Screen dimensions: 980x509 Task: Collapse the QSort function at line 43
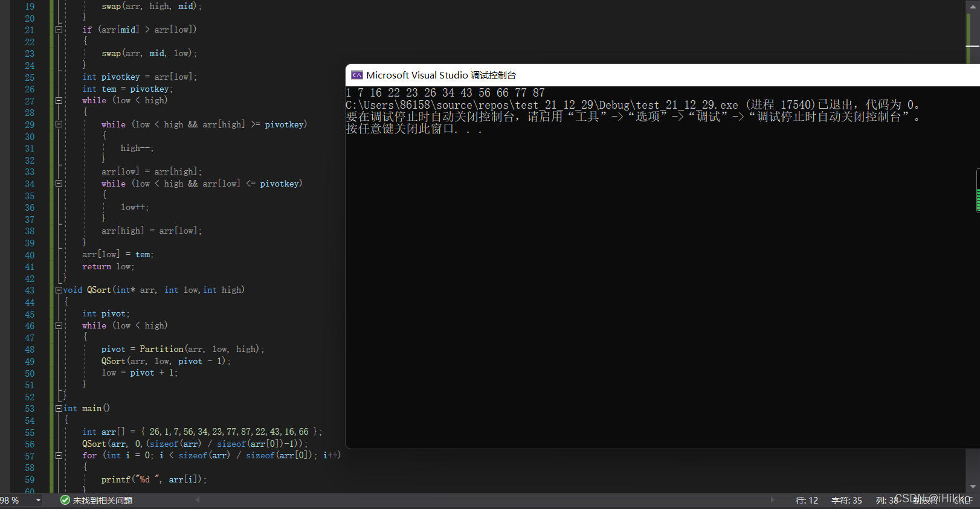point(59,290)
